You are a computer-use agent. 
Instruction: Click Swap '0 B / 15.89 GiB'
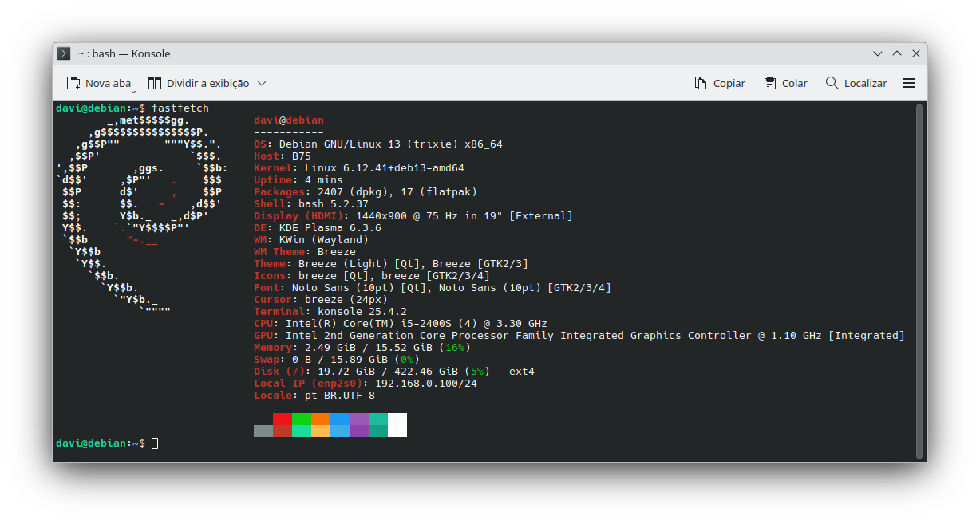point(340,360)
